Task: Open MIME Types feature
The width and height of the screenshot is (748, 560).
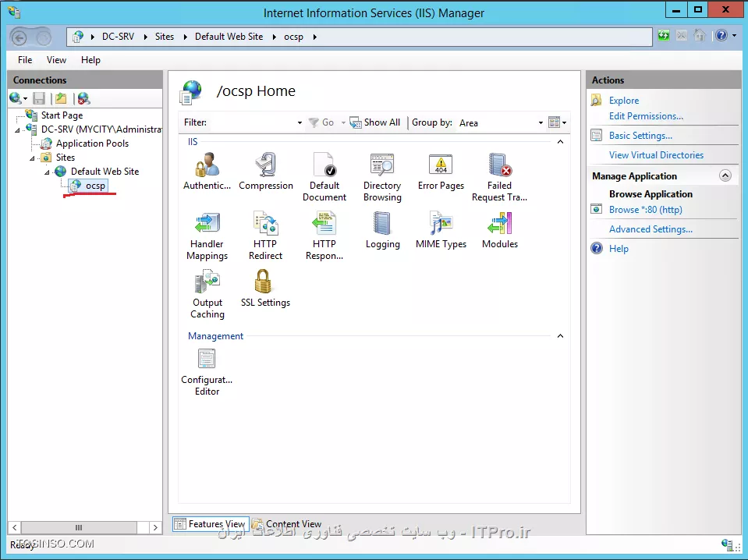Action: (x=441, y=230)
